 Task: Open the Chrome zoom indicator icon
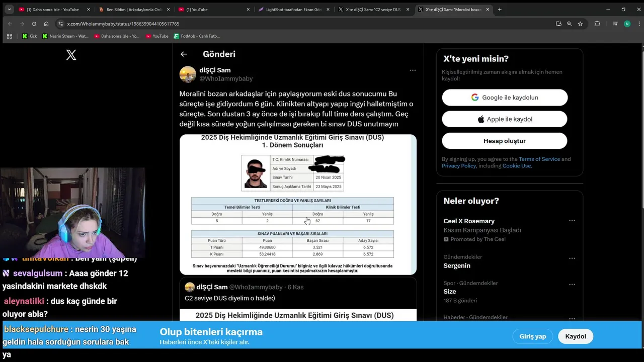pos(570,24)
